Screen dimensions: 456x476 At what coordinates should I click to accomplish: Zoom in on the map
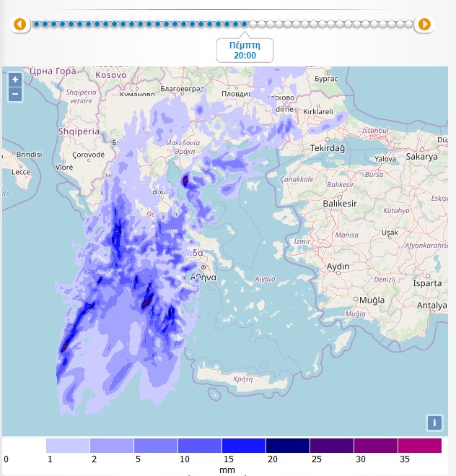click(15, 79)
